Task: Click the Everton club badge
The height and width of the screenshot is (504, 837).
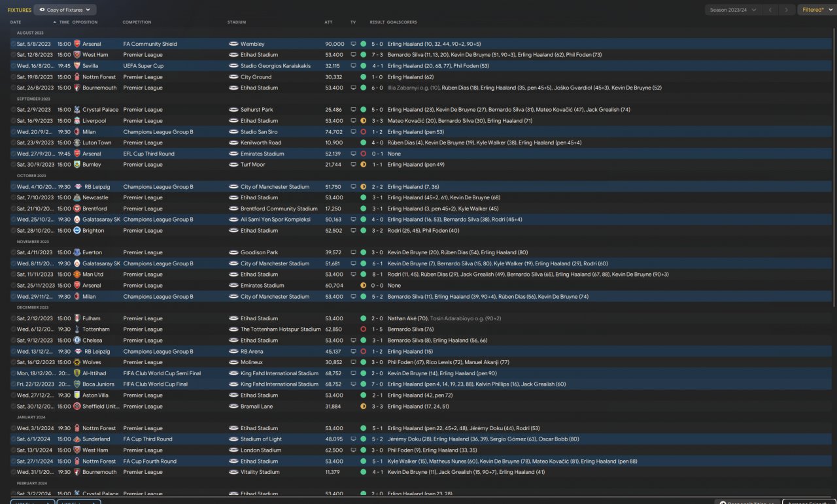Action: point(77,252)
